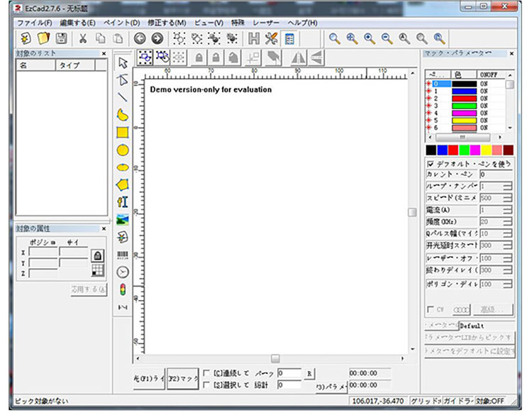This screenshot has height=415, width=532.
Task: Click the stepper beside the スピード field
Action: tap(507, 198)
